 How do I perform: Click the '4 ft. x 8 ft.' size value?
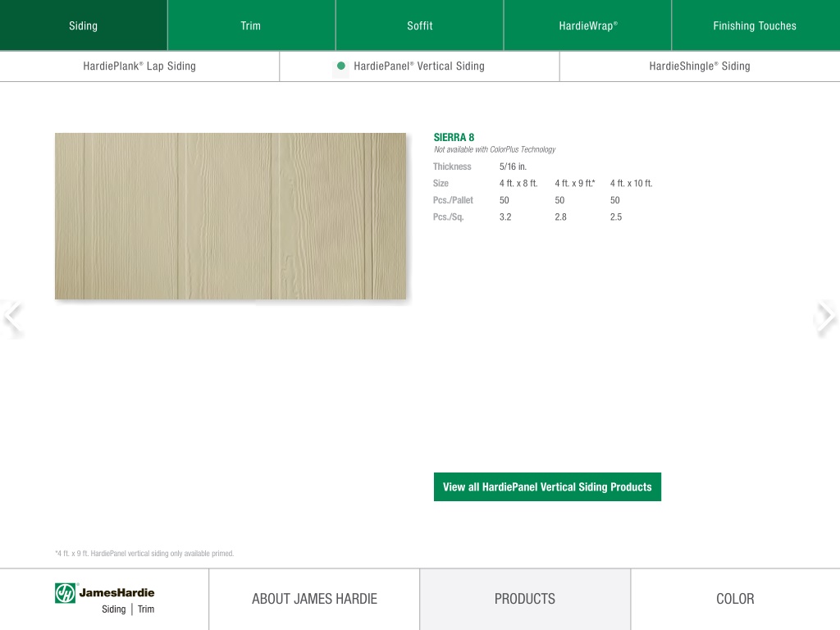[x=518, y=183]
